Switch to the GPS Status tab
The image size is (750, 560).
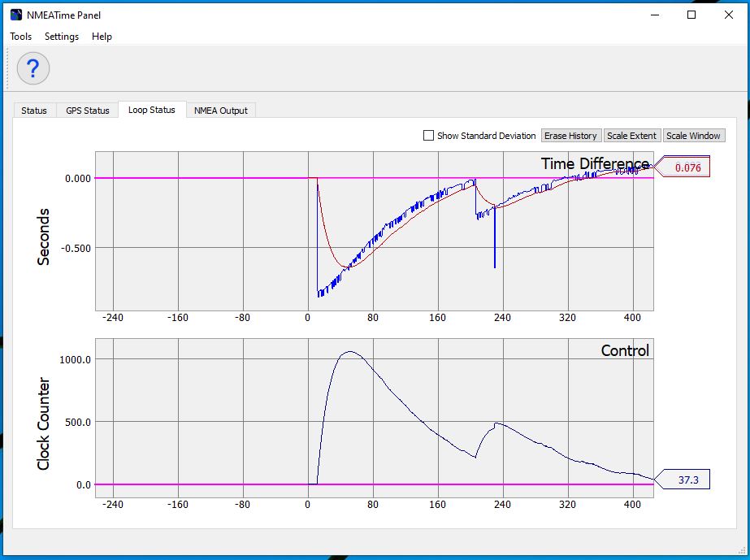coord(88,111)
